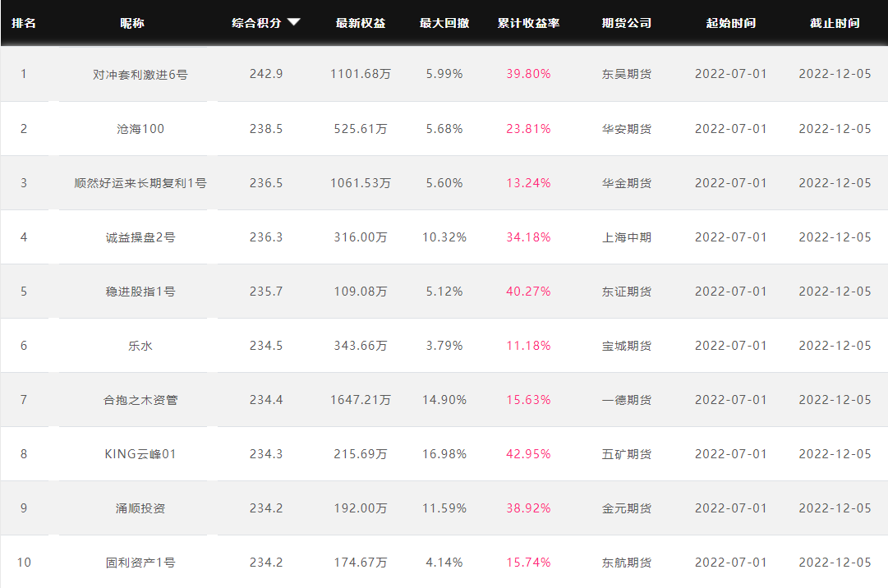Open nickname 诚益操盘2号
The width and height of the screenshot is (888, 588).
(x=140, y=237)
